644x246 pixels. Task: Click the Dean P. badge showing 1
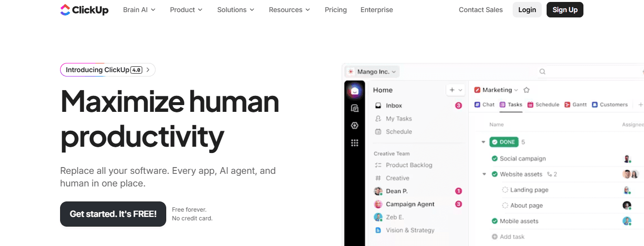coord(458,191)
